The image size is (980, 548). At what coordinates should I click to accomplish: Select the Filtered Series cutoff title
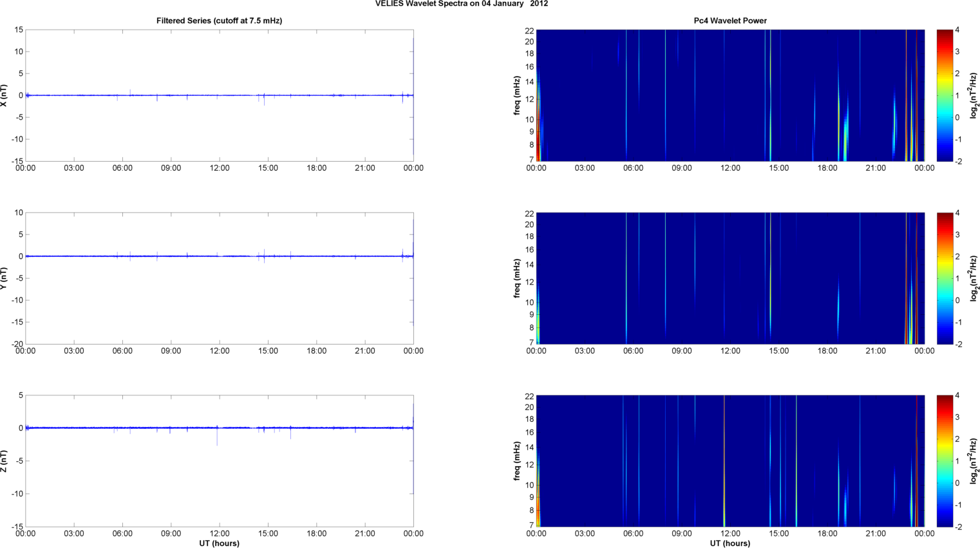[219, 21]
